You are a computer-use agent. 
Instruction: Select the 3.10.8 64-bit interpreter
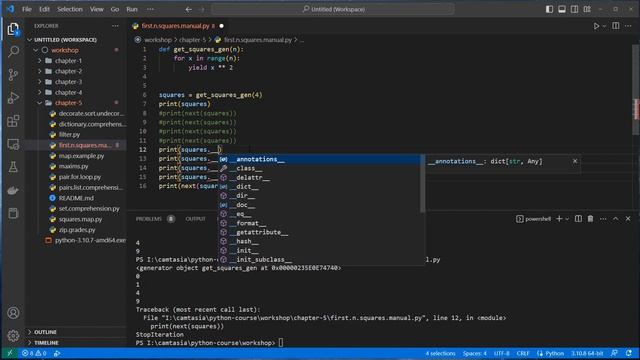pyautogui.click(x=587, y=353)
